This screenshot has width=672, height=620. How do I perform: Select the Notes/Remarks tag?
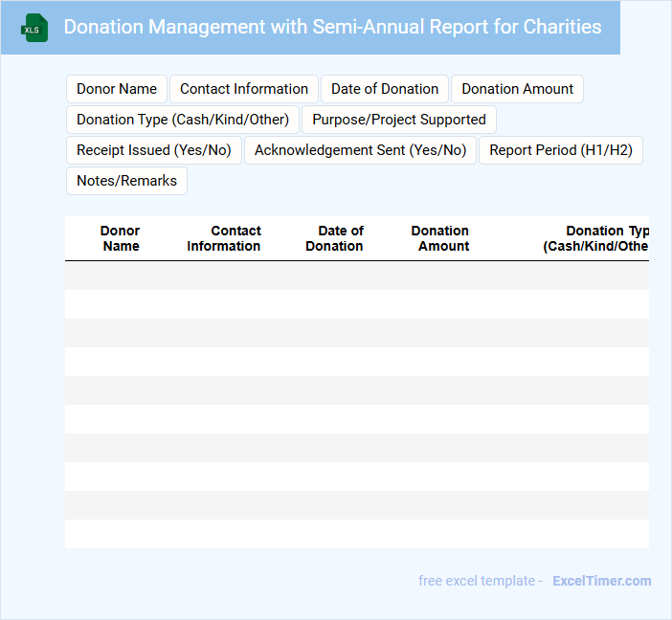coord(127,181)
